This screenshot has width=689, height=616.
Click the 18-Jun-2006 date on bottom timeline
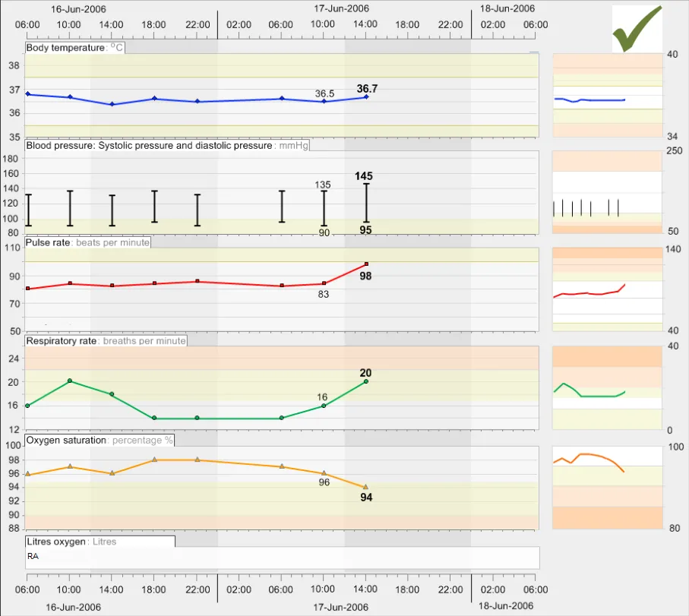(507, 605)
